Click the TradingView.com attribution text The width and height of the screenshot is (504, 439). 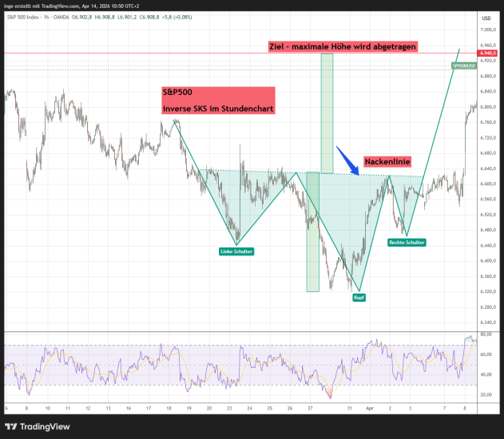pyautogui.click(x=60, y=6)
